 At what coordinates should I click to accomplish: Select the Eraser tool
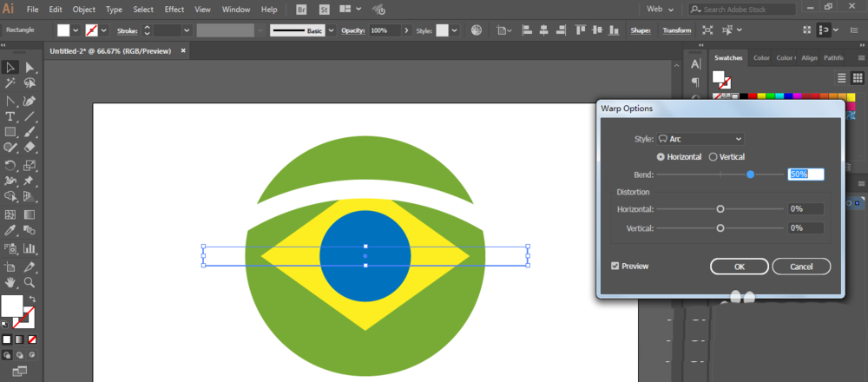coord(30,148)
